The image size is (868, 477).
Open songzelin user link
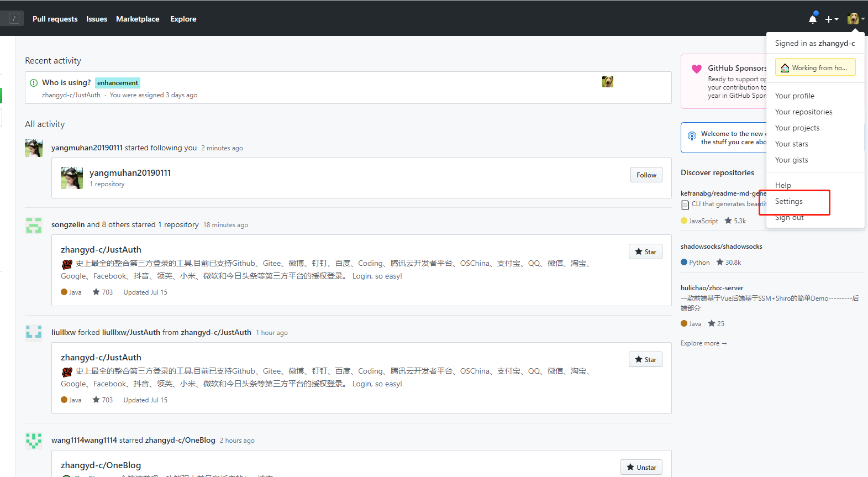click(68, 224)
